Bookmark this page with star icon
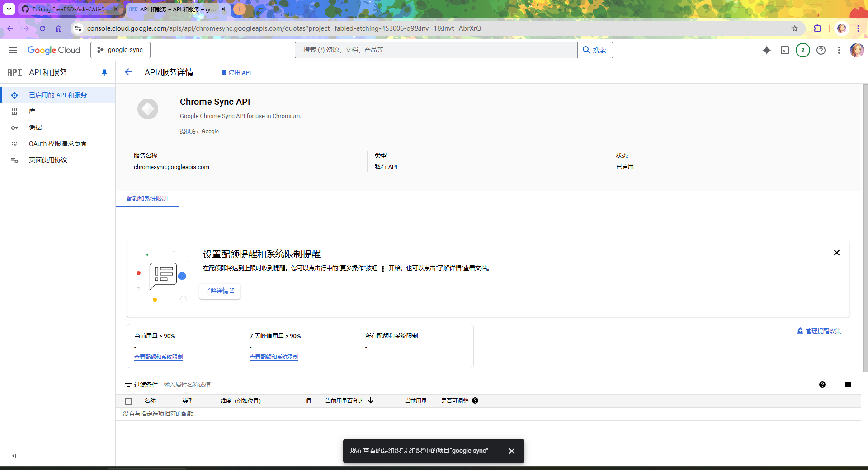Viewport: 868px width, 470px height. pos(795,28)
